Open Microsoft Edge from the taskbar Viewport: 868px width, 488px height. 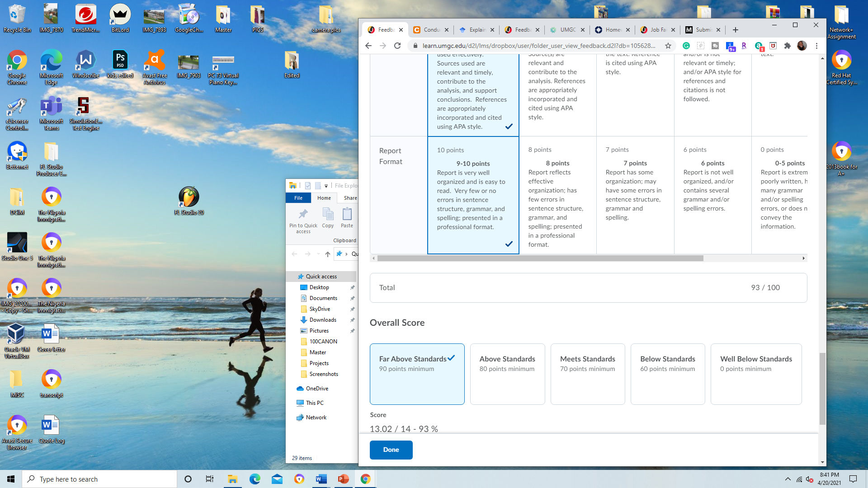pos(255,479)
